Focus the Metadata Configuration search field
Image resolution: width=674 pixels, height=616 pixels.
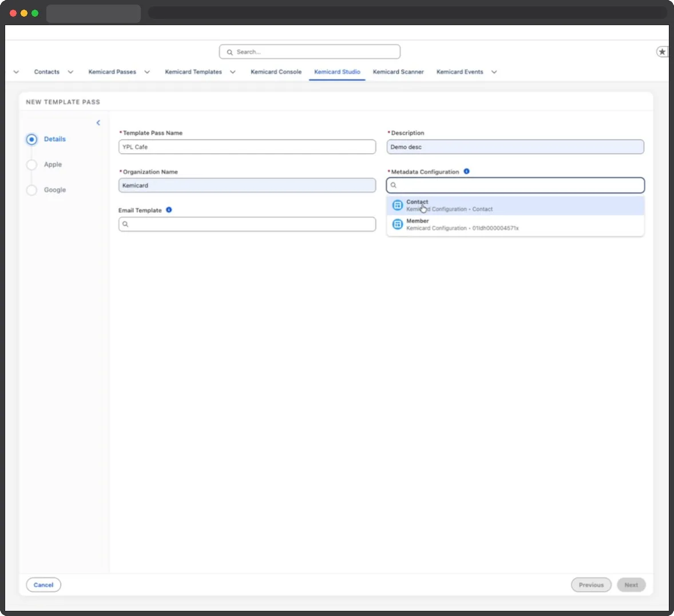[x=516, y=185]
